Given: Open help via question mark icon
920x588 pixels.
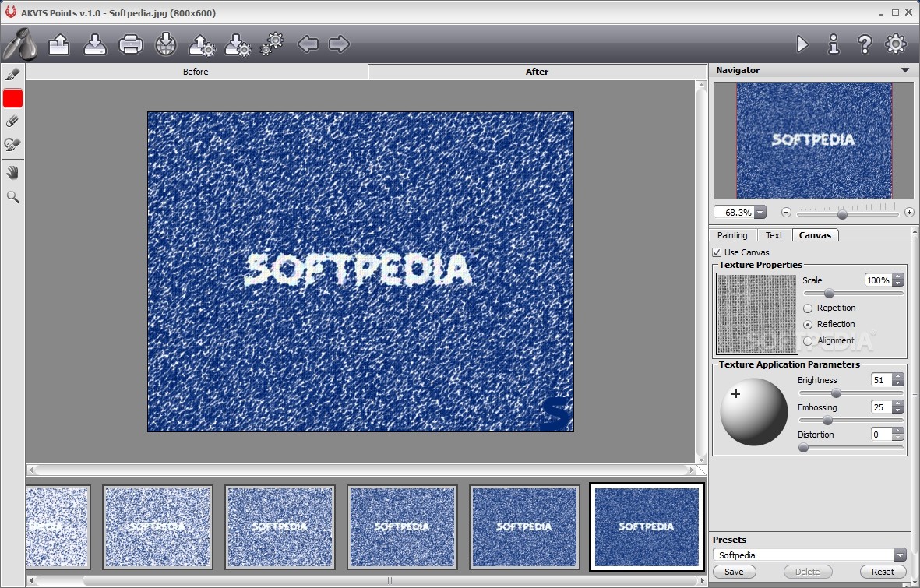Looking at the screenshot, I should point(864,44).
